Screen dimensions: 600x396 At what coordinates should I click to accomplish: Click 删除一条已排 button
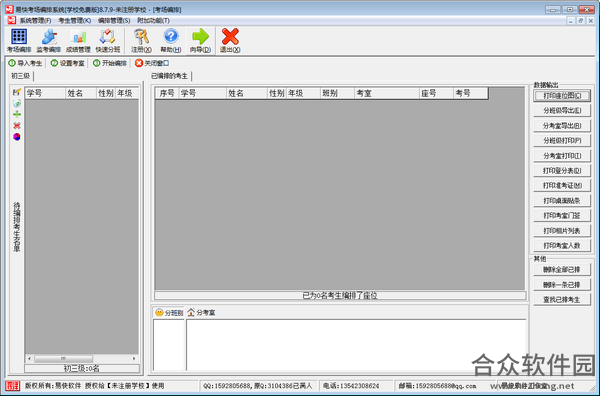click(x=562, y=285)
